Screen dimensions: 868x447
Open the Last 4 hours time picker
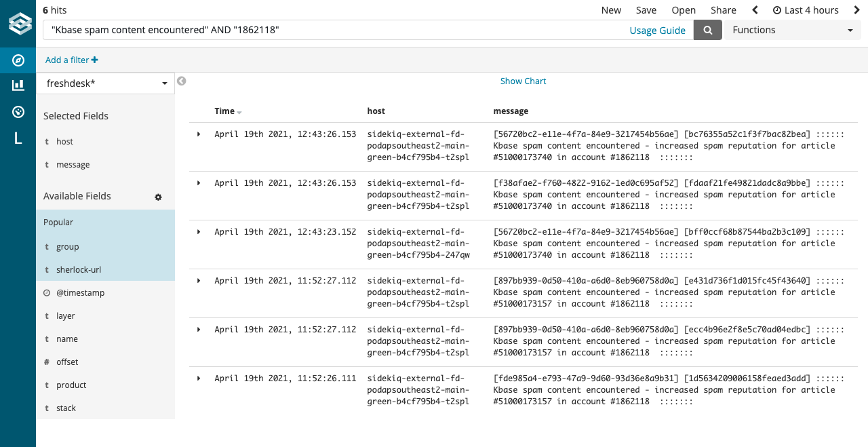(x=806, y=10)
